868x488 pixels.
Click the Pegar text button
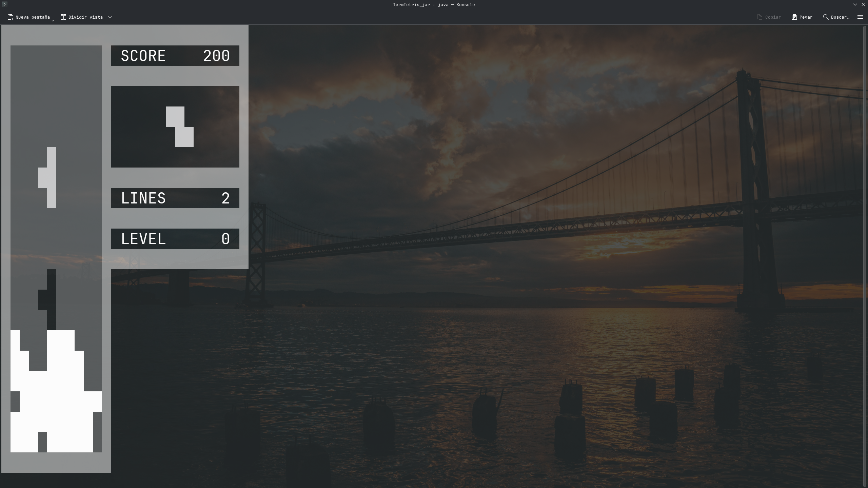[806, 17]
